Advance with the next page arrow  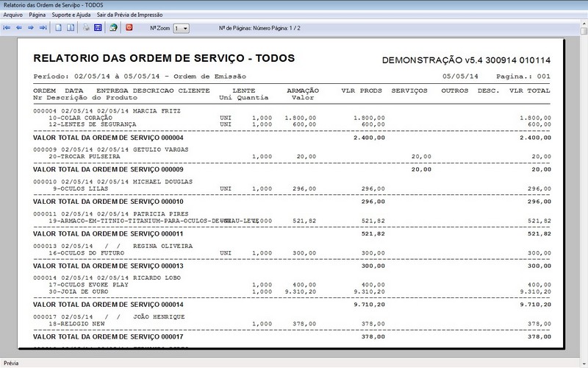coord(31,28)
